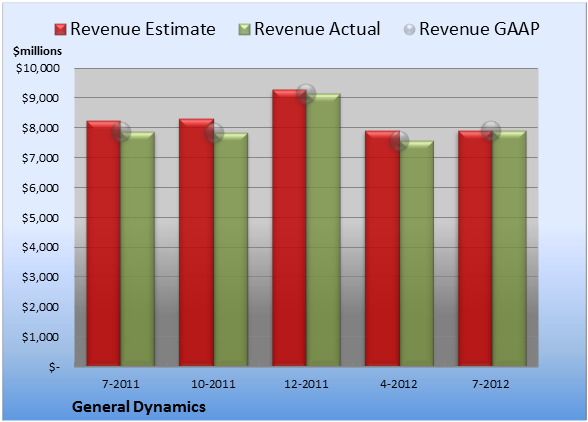Select the 'Revenue Estimate' legend label
Viewport: 588px width, 422px height.
click(x=143, y=29)
